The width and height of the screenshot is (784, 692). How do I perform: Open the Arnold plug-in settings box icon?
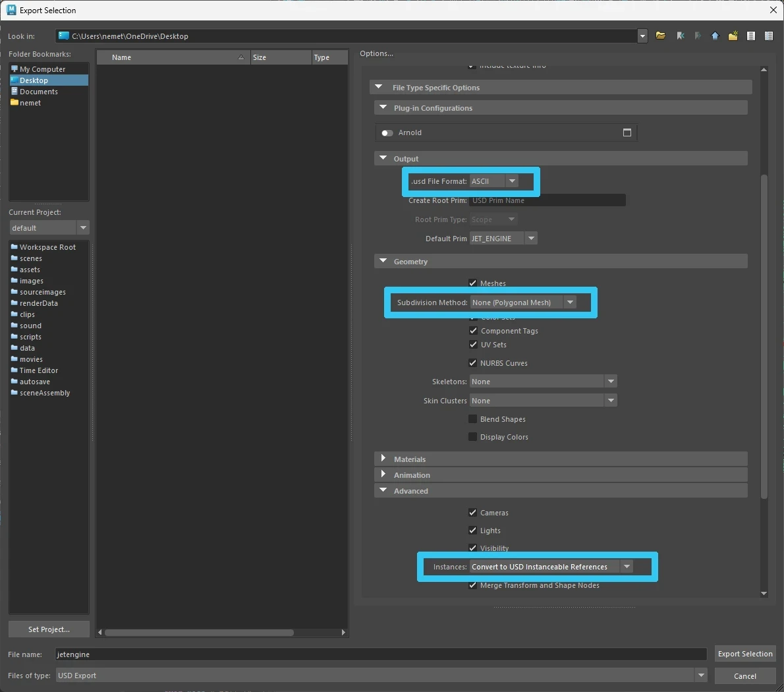coord(627,132)
